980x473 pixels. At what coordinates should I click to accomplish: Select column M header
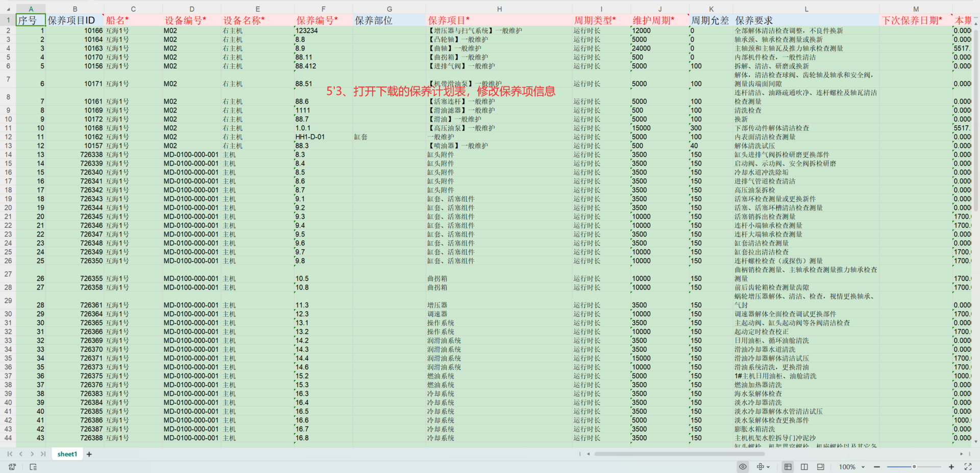(x=916, y=9)
